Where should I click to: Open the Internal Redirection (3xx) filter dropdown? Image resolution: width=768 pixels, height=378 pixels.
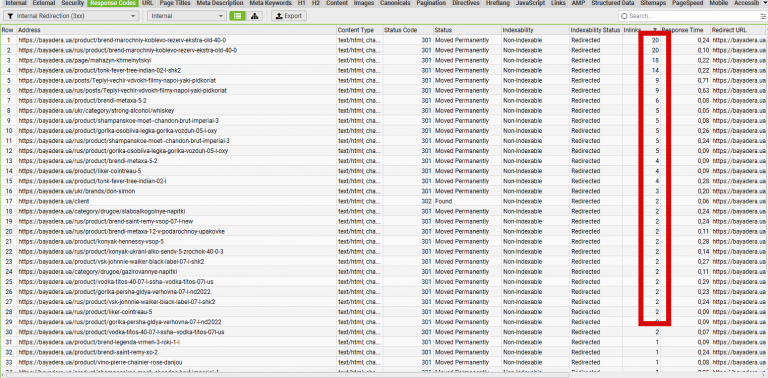72,16
